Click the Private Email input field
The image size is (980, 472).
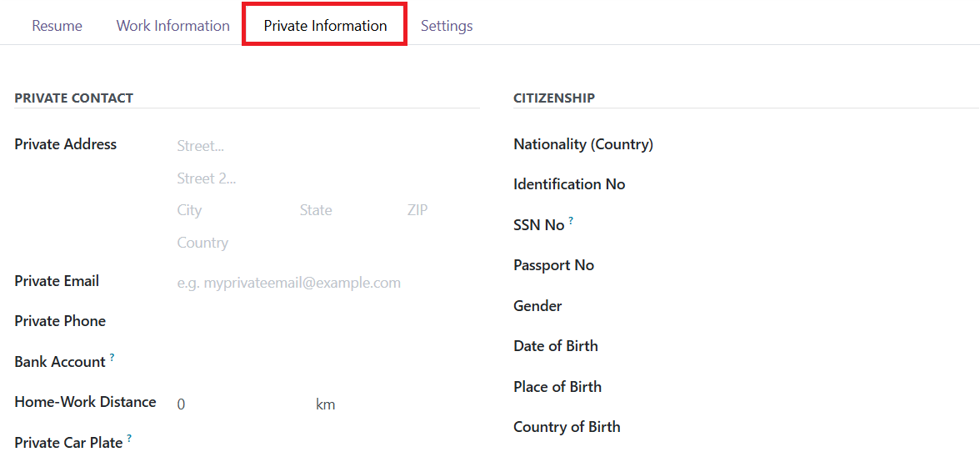[327, 283]
